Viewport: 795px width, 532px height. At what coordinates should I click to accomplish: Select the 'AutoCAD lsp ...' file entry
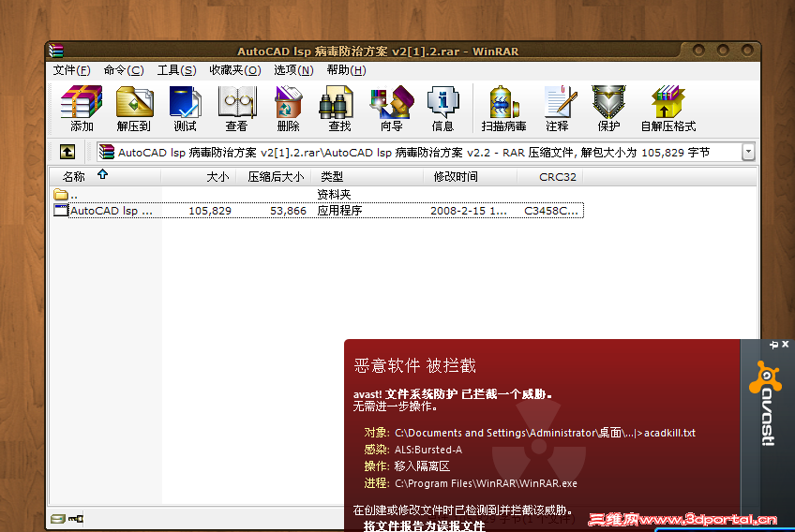(x=318, y=210)
